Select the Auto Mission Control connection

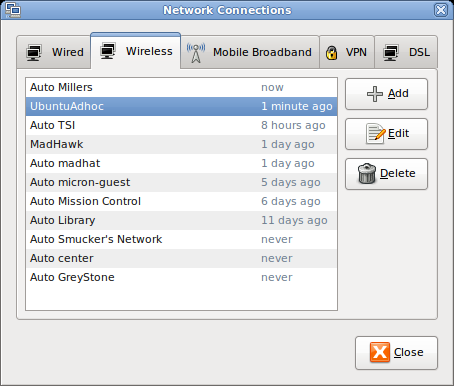pyautogui.click(x=181, y=202)
